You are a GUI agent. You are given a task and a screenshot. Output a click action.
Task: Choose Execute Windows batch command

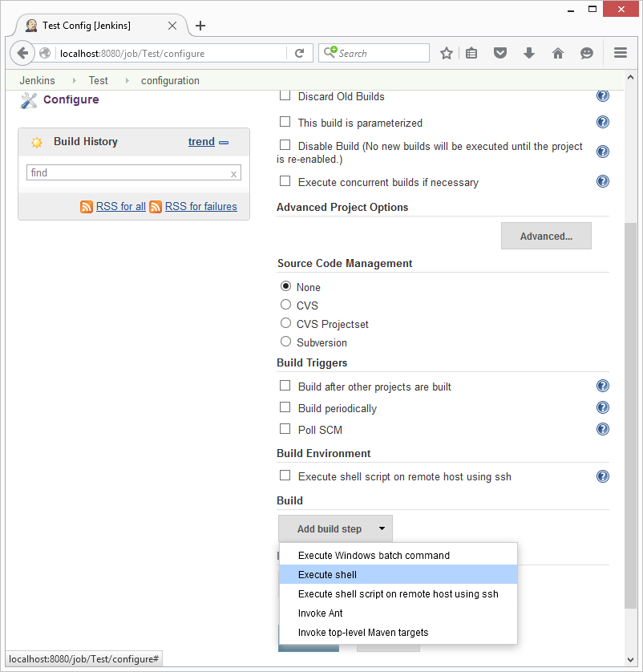[x=398, y=556]
